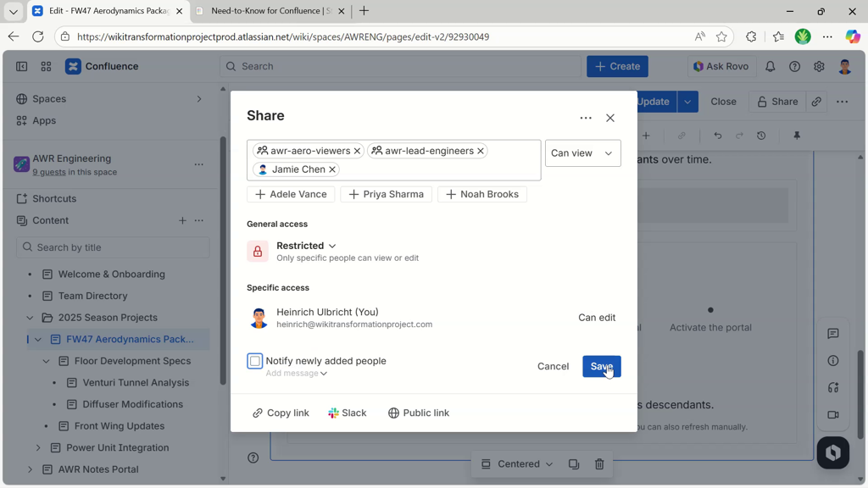
Task: Remove awr-aero-viewers from recipients
Action: [x=357, y=151]
